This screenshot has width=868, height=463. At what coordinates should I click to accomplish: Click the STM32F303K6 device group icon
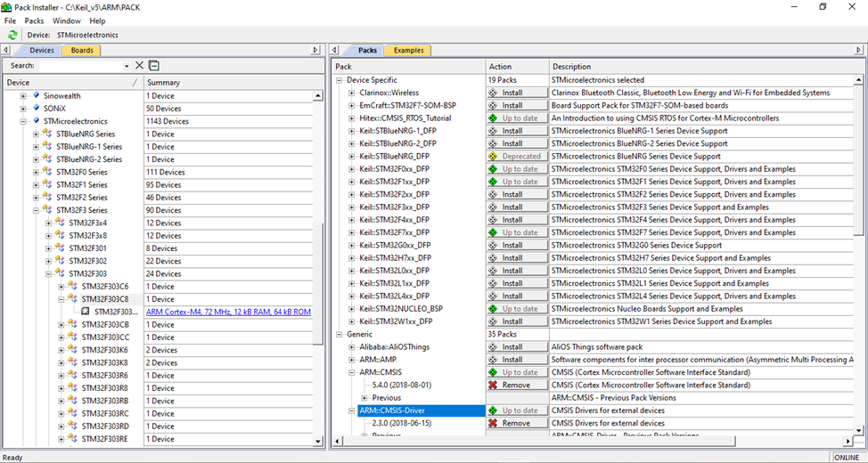click(x=74, y=350)
